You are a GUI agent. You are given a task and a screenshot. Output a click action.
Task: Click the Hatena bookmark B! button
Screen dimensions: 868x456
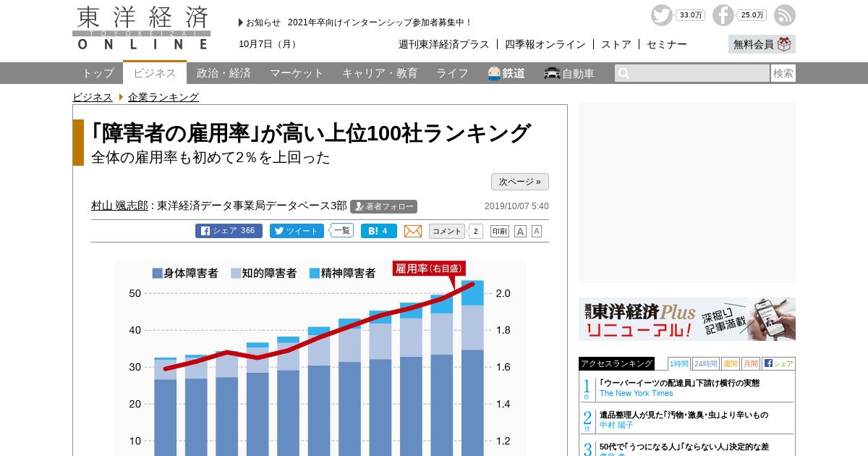point(379,231)
